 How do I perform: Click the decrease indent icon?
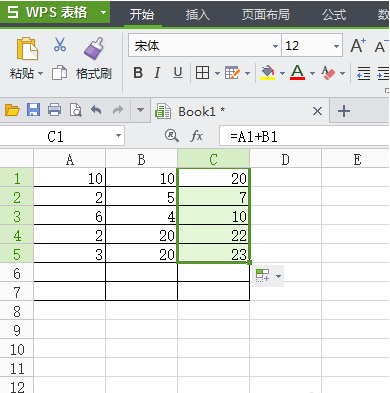click(x=363, y=73)
